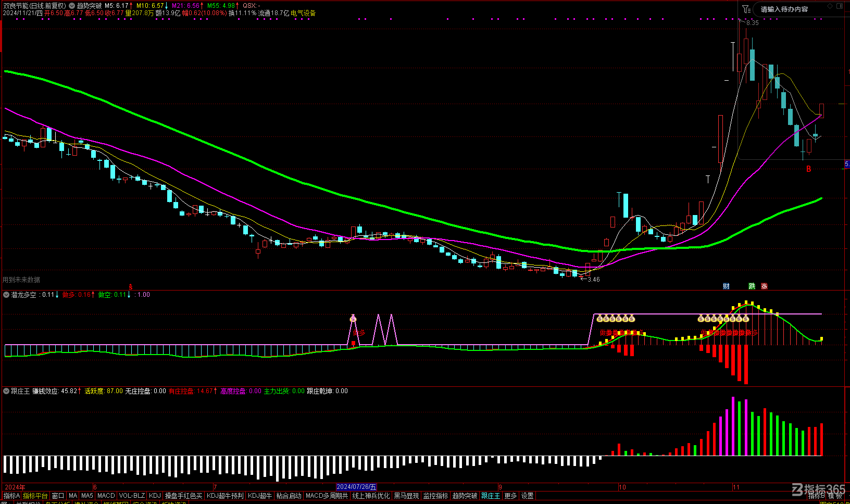Choose the MACD多周期共 indicator tab
This screenshot has width=850, height=504.
pyautogui.click(x=327, y=496)
